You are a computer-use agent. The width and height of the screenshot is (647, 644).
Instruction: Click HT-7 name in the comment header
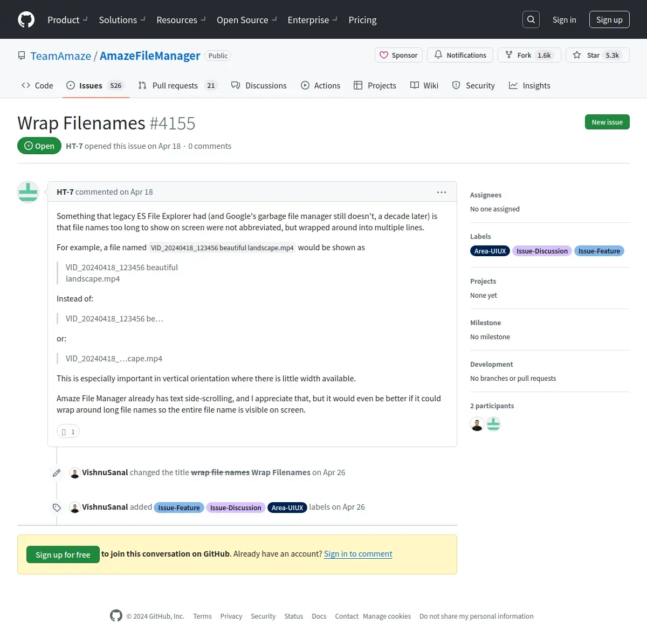pos(65,192)
